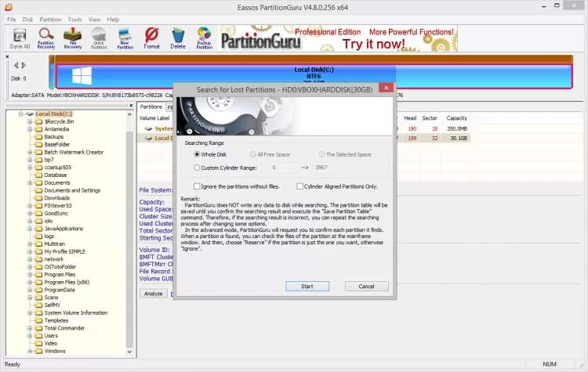Image resolution: width=588 pixels, height=372 pixels.
Task: Close the Search for Lost Partitions dialog
Action: (387, 88)
